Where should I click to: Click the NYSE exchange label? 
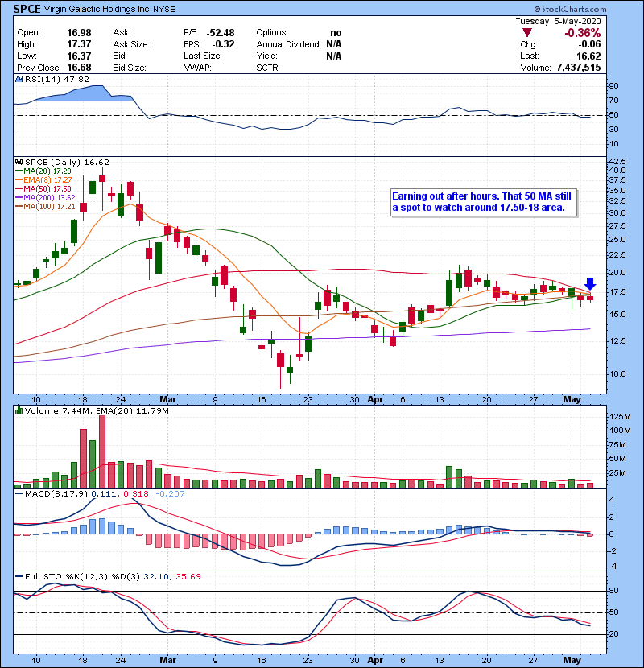click(x=163, y=10)
